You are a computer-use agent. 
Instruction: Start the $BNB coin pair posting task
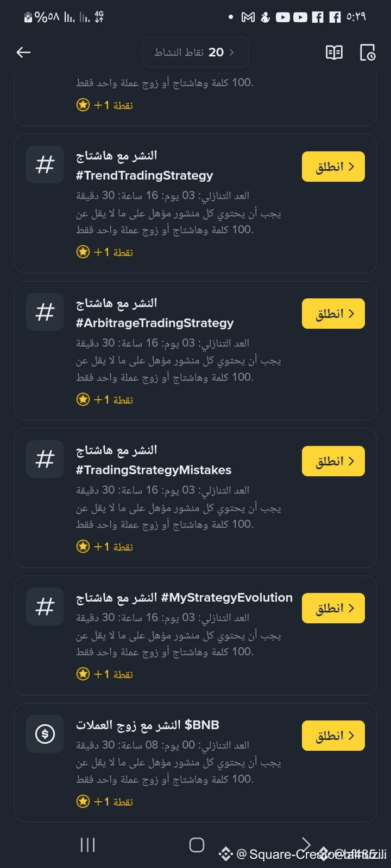[x=333, y=736]
